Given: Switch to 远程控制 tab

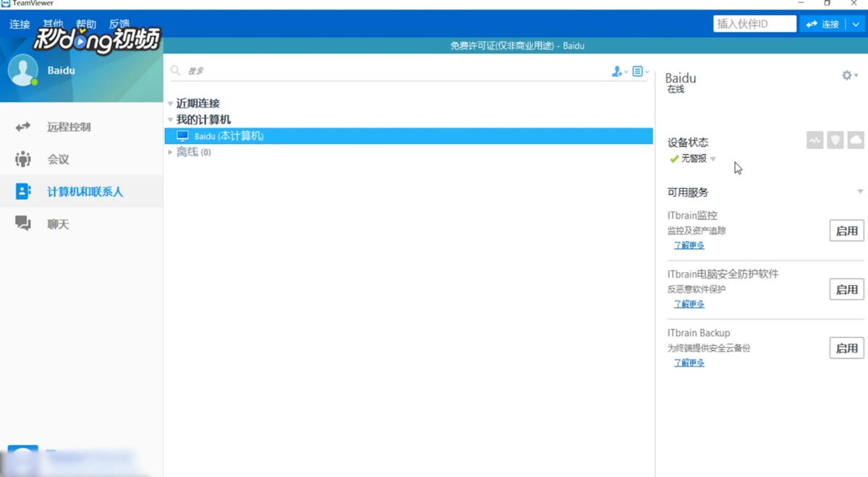Looking at the screenshot, I should [81, 127].
